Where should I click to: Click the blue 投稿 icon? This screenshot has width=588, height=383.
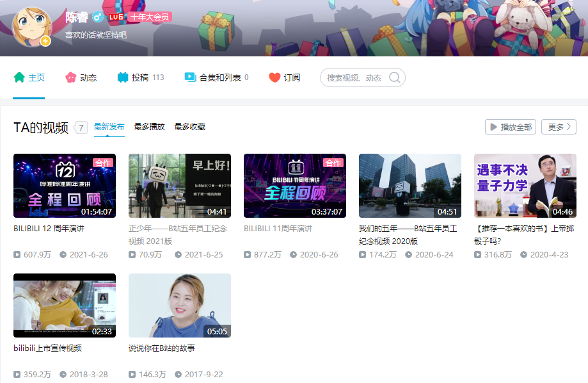[x=123, y=77]
